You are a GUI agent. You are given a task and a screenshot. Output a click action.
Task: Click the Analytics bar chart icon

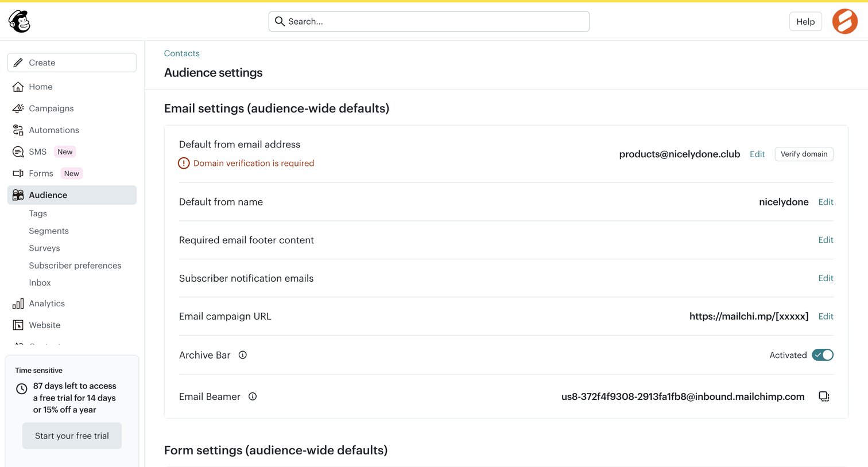[x=18, y=303]
